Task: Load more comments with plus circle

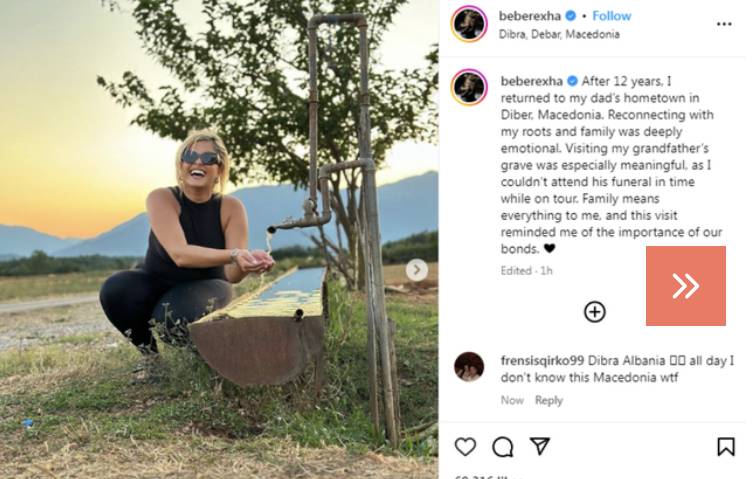Action: tap(595, 312)
